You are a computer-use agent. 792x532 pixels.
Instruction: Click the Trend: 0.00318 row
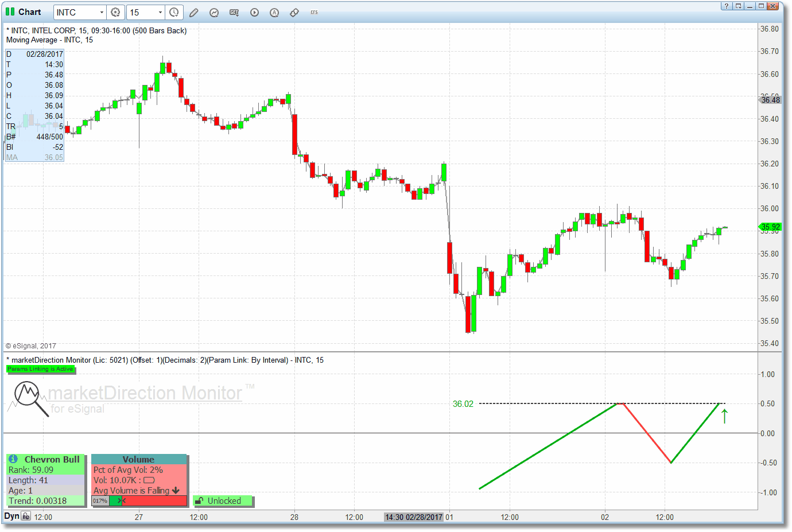pyautogui.click(x=45, y=500)
